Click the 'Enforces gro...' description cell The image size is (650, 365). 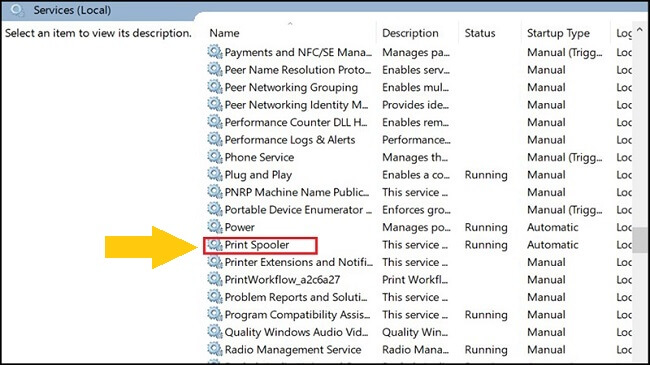416,209
